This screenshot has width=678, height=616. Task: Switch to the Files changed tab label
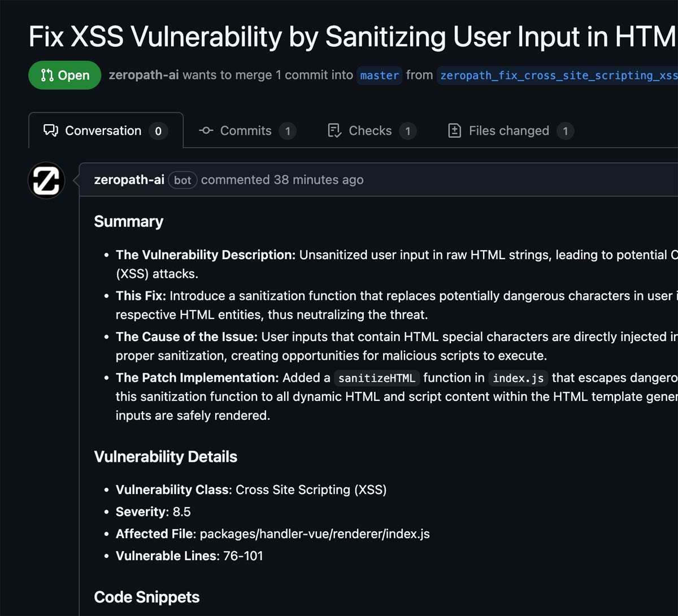[x=508, y=131]
